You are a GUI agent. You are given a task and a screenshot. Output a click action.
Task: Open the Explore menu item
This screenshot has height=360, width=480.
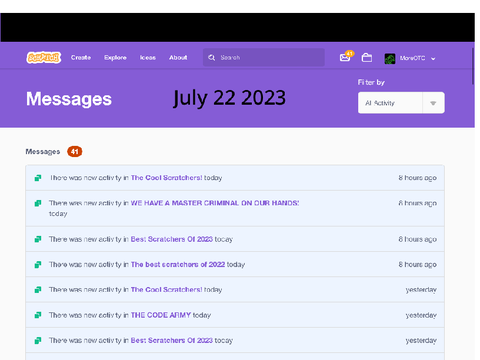pyautogui.click(x=115, y=58)
